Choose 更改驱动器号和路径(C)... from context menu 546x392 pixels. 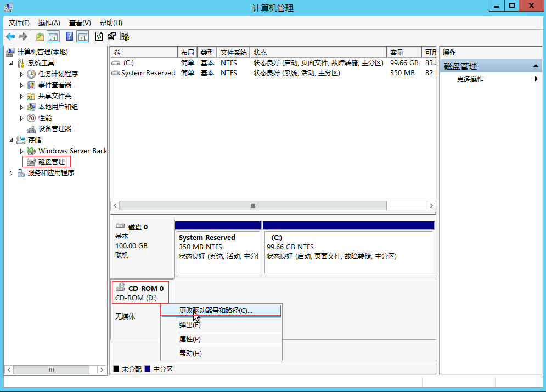tap(216, 311)
